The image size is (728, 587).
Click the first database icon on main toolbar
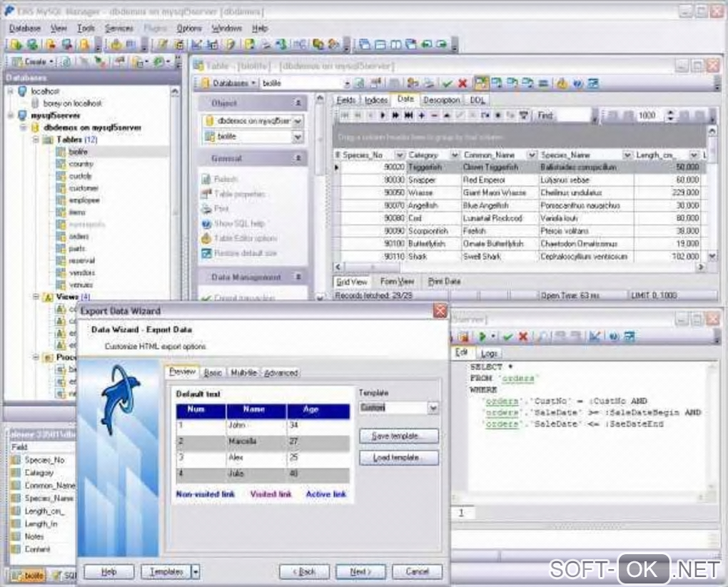tap(16, 44)
